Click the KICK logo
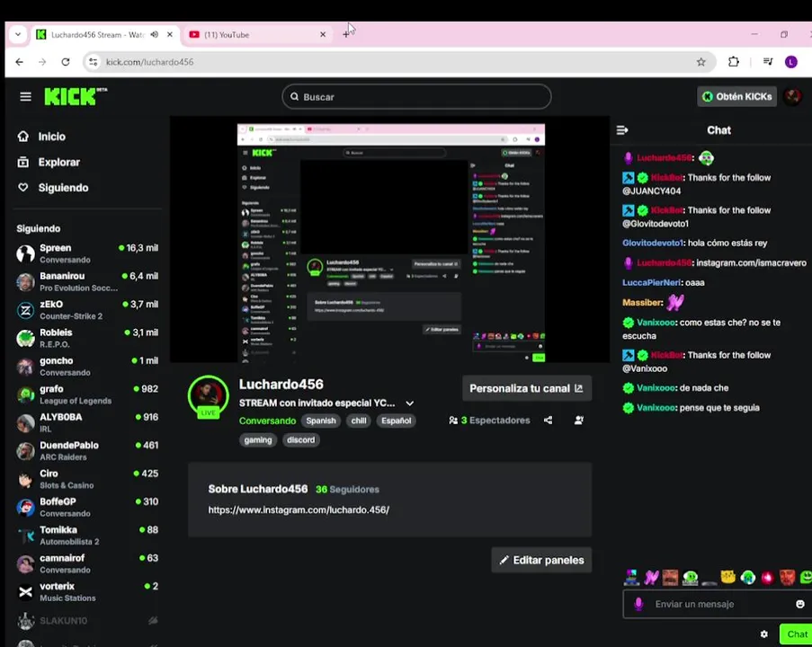The height and width of the screenshot is (647, 812). 76,96
